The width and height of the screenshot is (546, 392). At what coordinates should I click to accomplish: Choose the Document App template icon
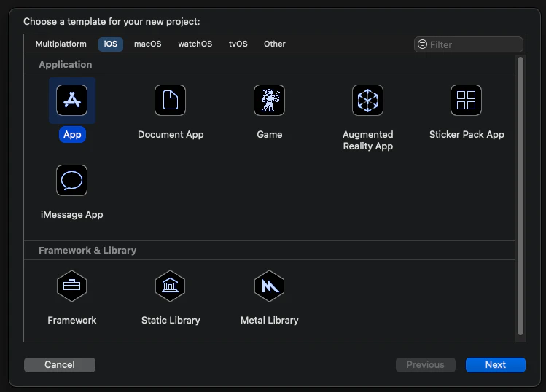[x=171, y=101]
